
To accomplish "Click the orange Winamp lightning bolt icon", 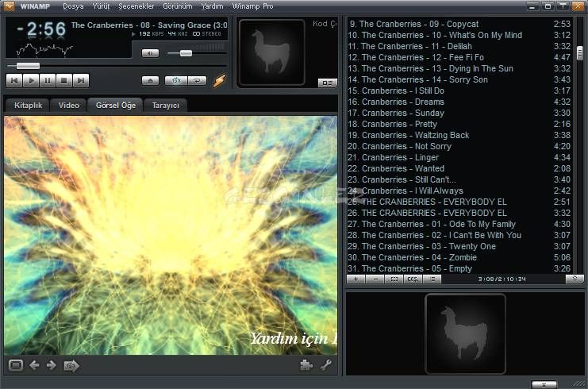I will tap(219, 81).
